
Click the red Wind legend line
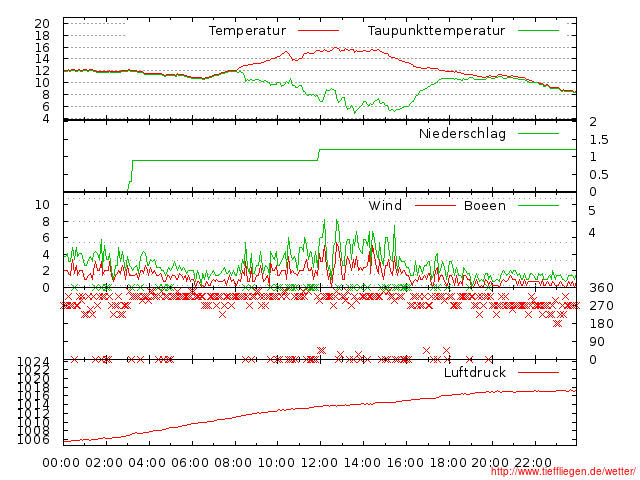coord(435,205)
